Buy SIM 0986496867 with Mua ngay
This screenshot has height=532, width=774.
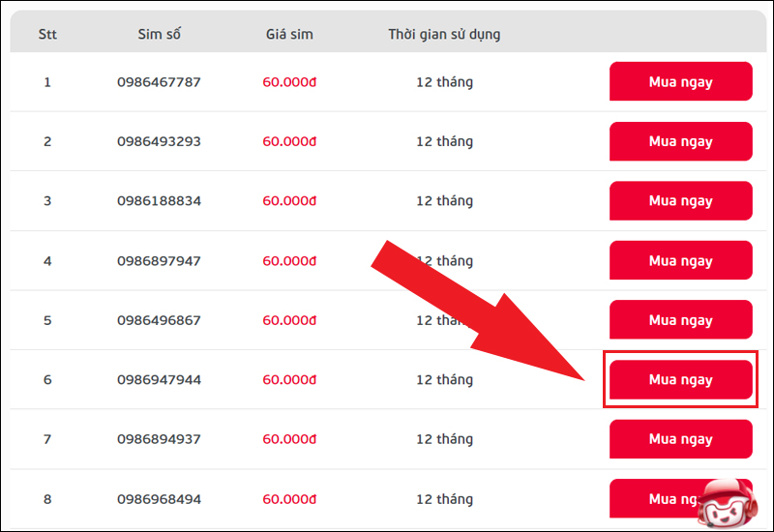[x=680, y=320]
